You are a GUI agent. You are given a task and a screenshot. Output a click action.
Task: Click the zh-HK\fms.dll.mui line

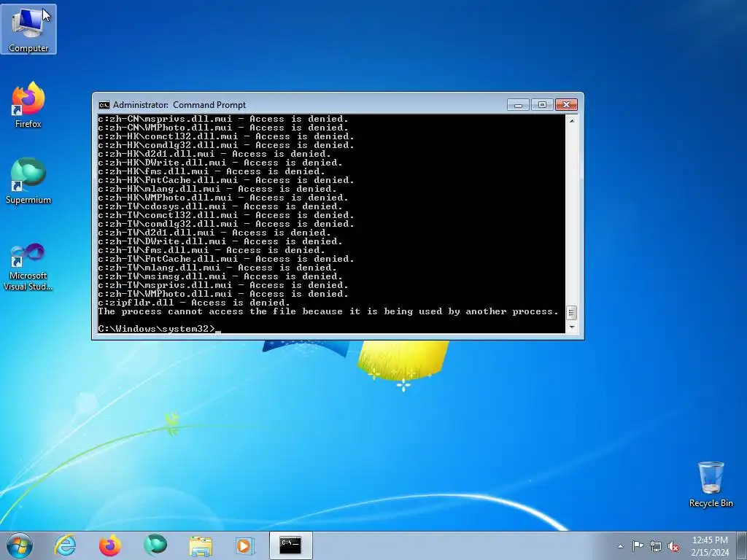coord(212,171)
